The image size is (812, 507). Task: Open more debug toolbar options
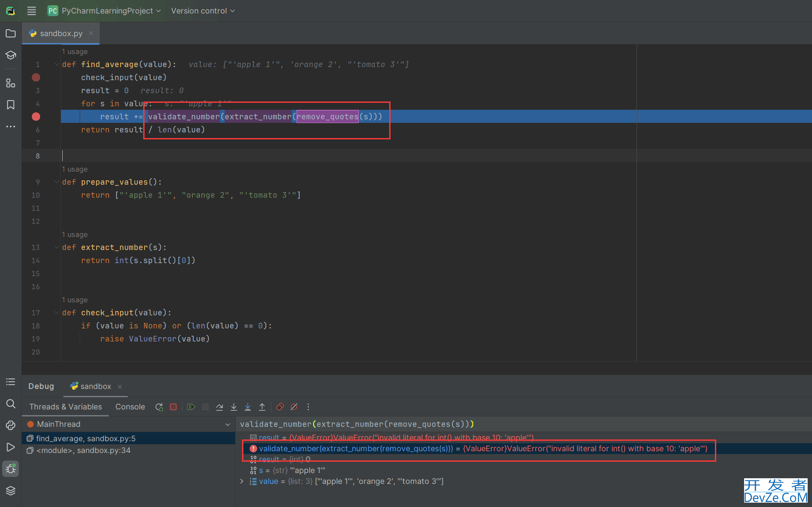click(x=308, y=407)
